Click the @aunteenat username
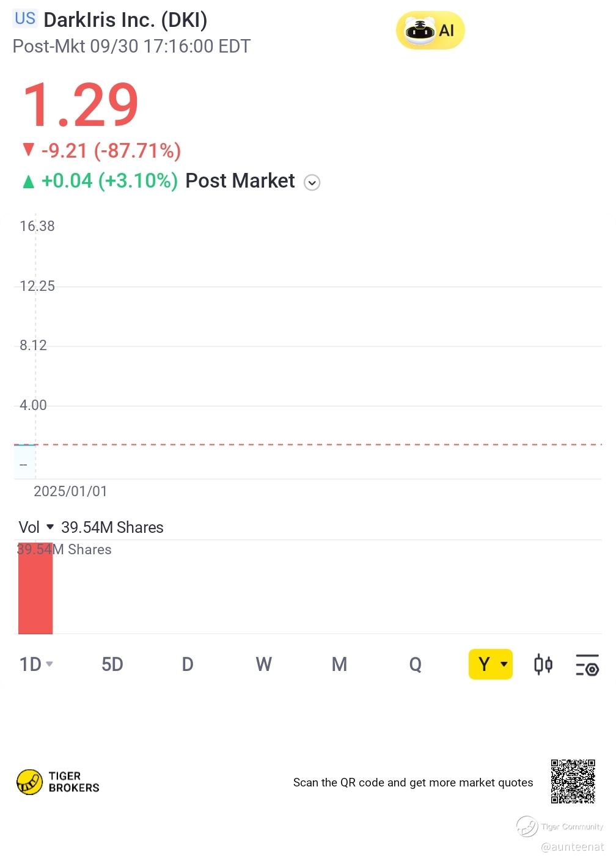Viewport: 616px width, 861px height. point(572,847)
